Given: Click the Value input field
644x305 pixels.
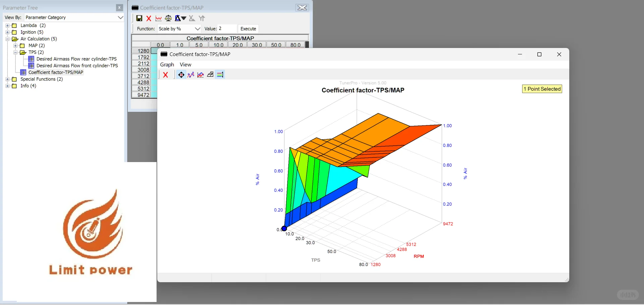Looking at the screenshot, I should coord(227,29).
